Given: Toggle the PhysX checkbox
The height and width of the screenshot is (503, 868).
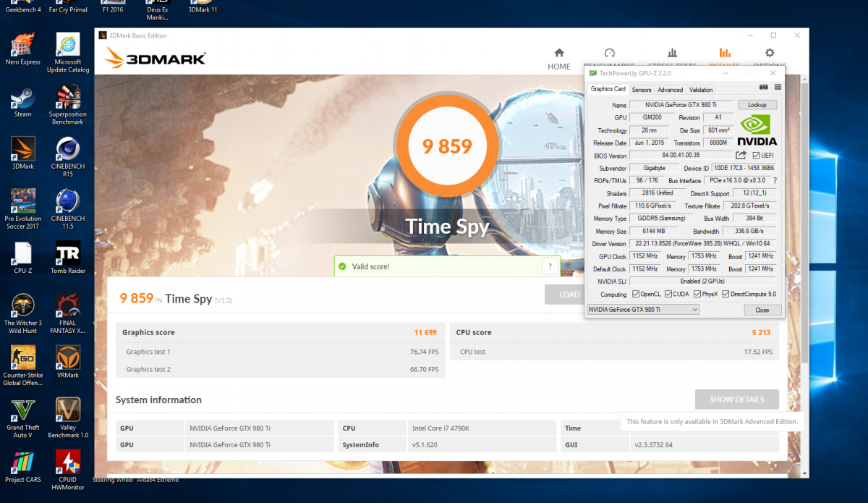Looking at the screenshot, I should pos(697,294).
